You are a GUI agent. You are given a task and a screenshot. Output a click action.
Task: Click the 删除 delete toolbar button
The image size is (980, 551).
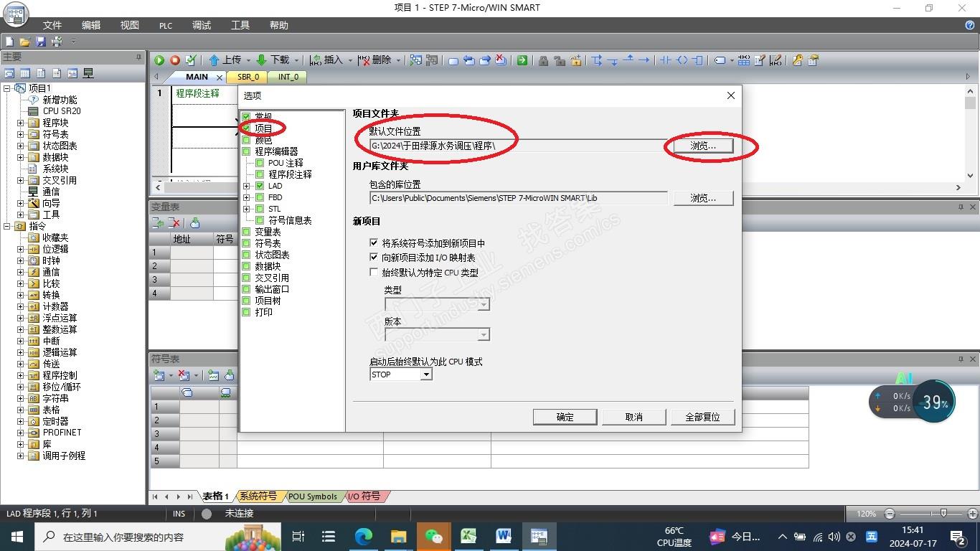[374, 60]
